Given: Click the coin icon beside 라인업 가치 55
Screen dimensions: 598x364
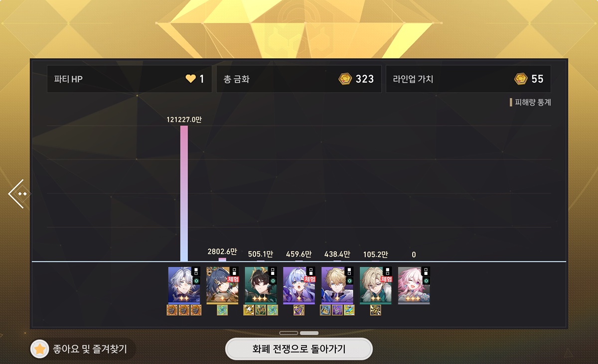Looking at the screenshot, I should coord(521,79).
